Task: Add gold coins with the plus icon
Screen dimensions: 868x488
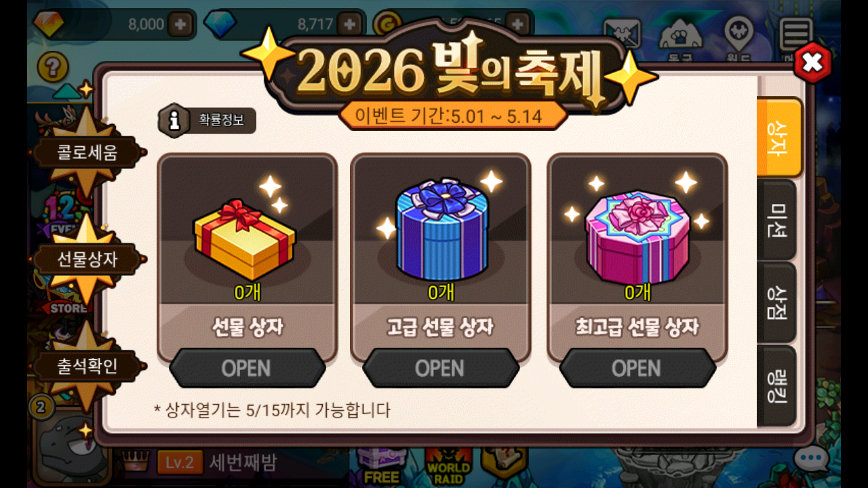Action: click(518, 24)
